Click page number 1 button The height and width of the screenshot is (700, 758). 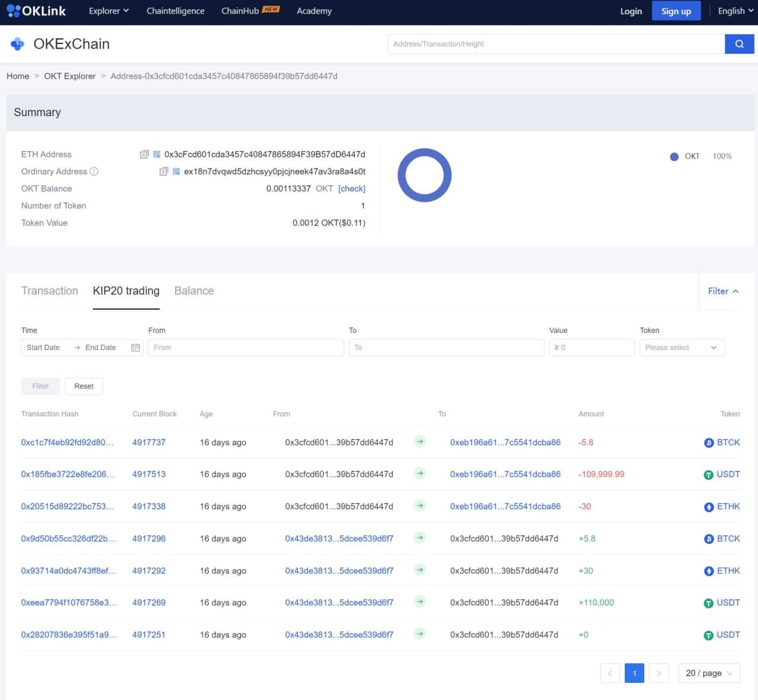pyautogui.click(x=634, y=673)
